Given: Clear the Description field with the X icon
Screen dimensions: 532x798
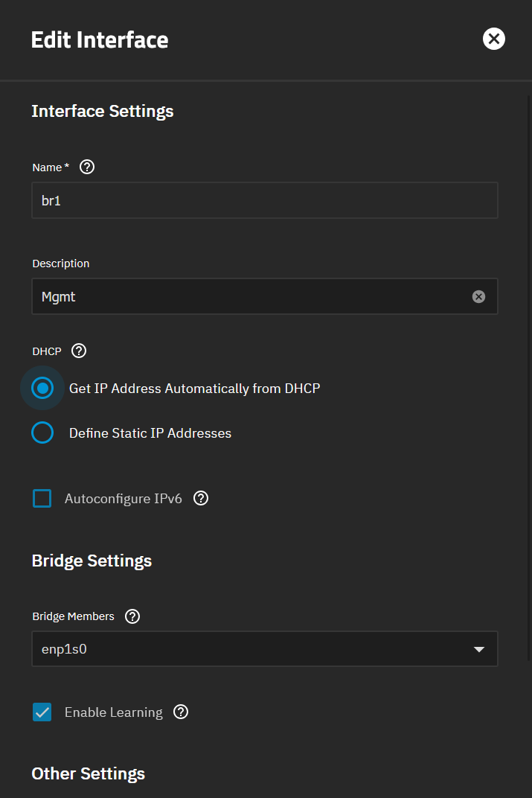Looking at the screenshot, I should point(478,297).
